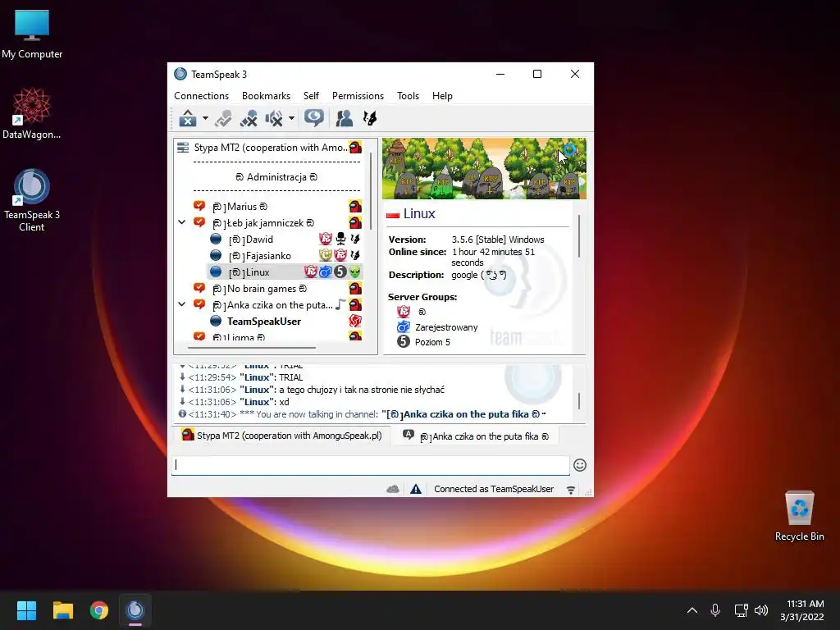Image resolution: width=840 pixels, height=630 pixels.
Task: Click the music note icon on Anka czika channel
Action: coord(340,305)
